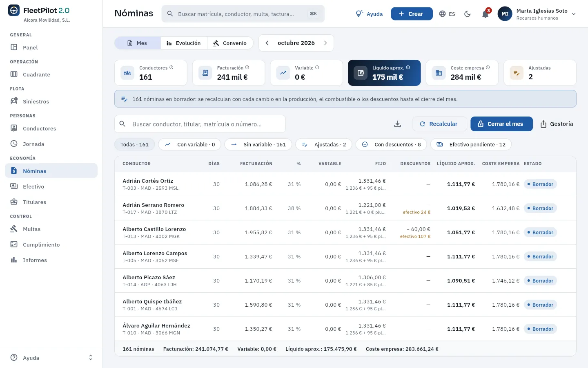Focus the global search field

(x=243, y=14)
